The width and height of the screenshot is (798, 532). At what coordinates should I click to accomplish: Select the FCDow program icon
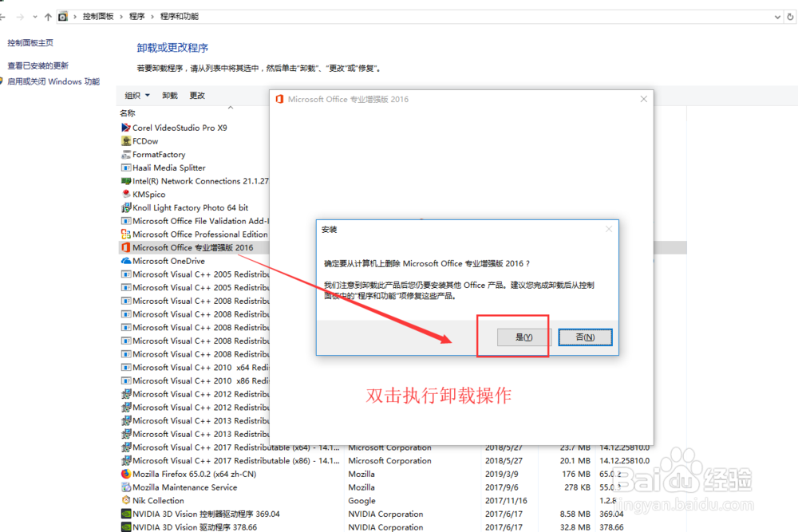pos(126,141)
